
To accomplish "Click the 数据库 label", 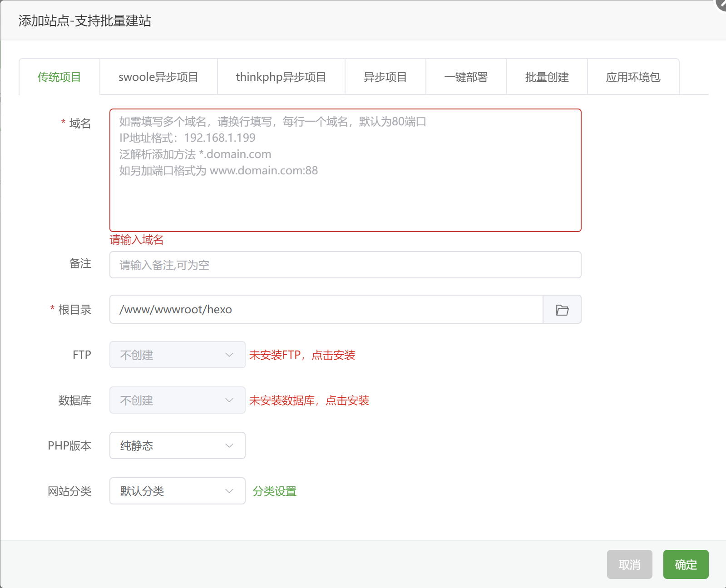I will pos(75,400).
